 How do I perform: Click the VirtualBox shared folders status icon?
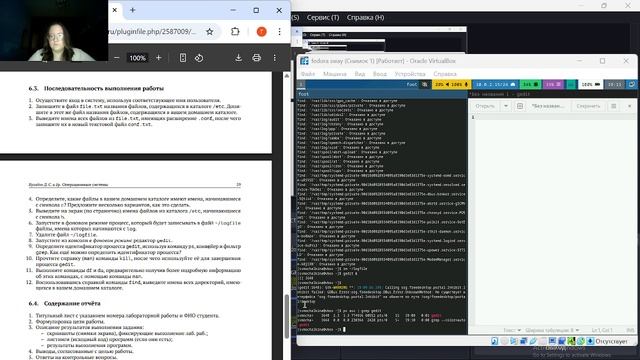pos(542,341)
